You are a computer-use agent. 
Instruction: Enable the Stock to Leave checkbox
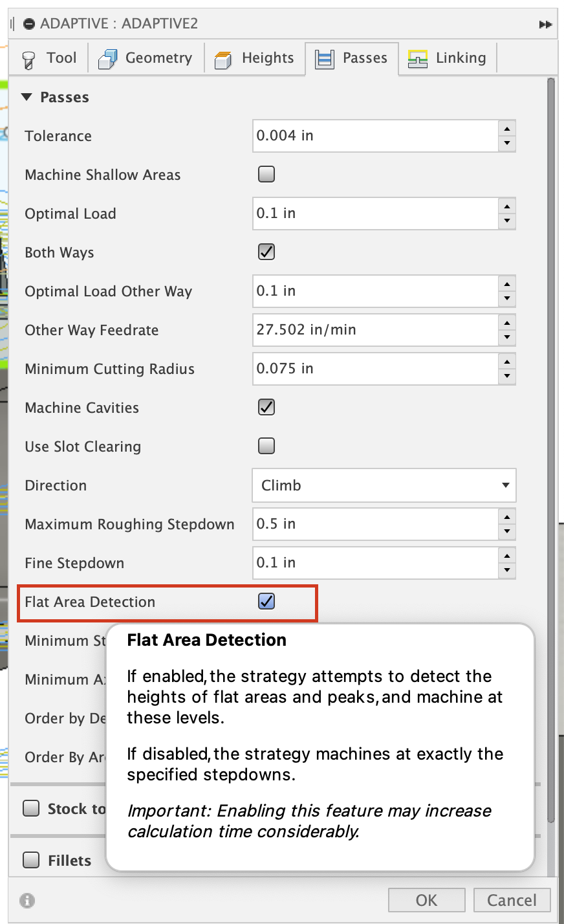[x=30, y=808]
